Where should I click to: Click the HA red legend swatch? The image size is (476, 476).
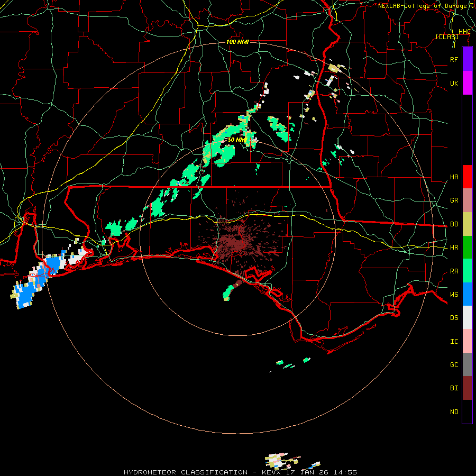click(x=467, y=177)
